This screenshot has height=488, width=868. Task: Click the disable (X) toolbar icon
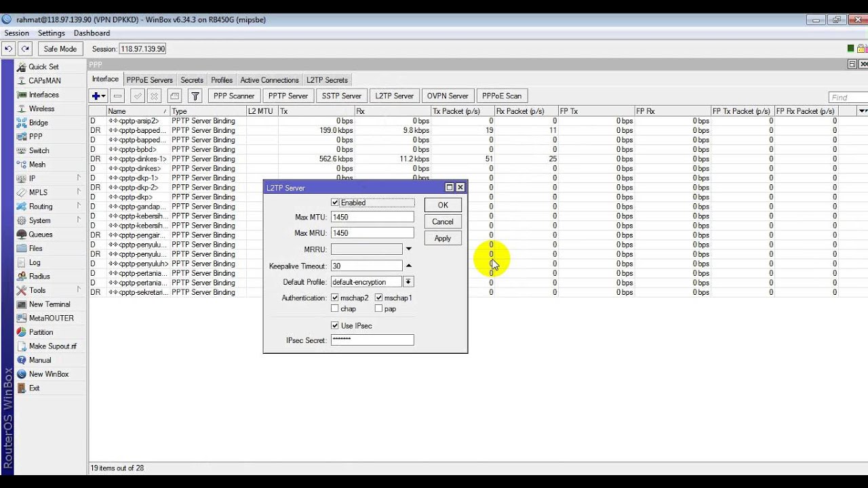click(155, 96)
